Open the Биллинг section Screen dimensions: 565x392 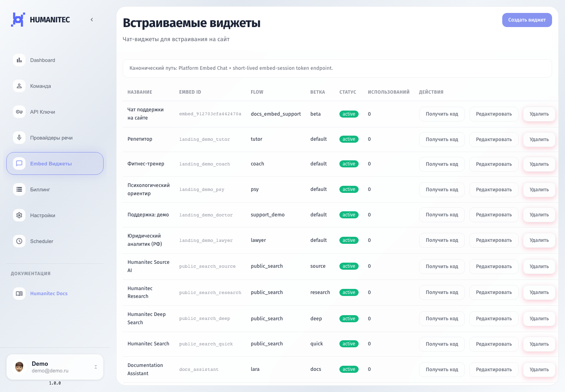55,189
